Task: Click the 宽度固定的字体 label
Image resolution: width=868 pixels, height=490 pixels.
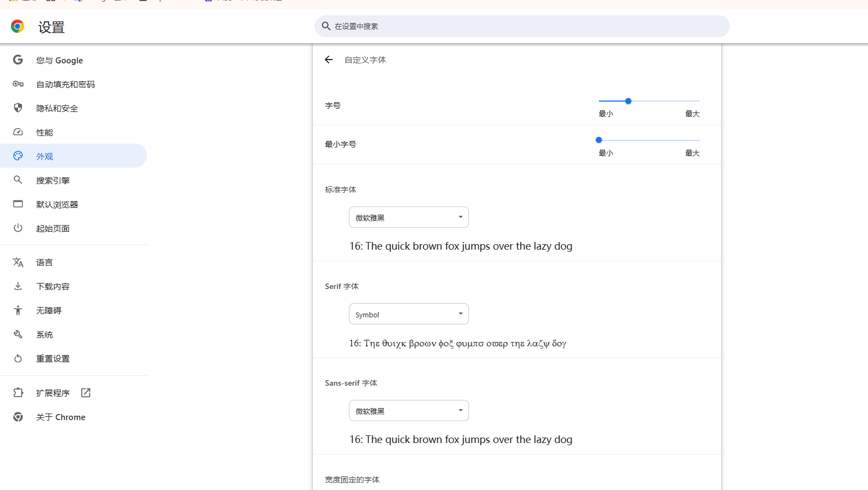Action: (352, 480)
